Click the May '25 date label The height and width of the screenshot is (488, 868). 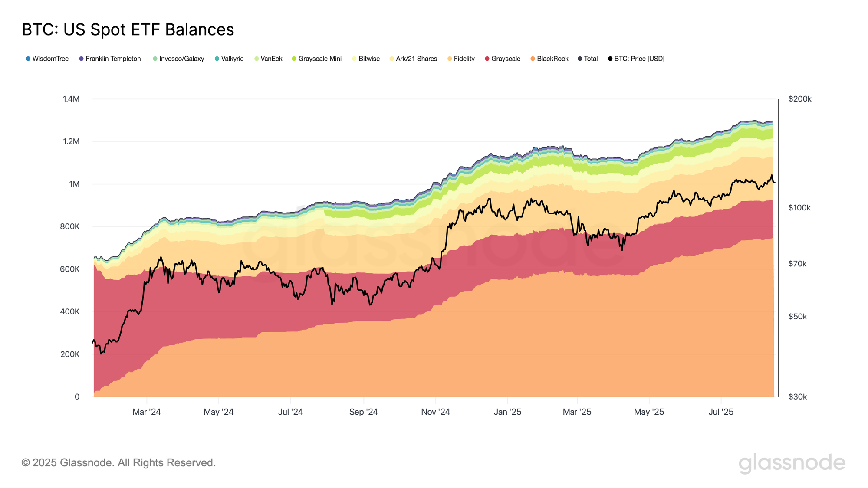click(x=649, y=412)
